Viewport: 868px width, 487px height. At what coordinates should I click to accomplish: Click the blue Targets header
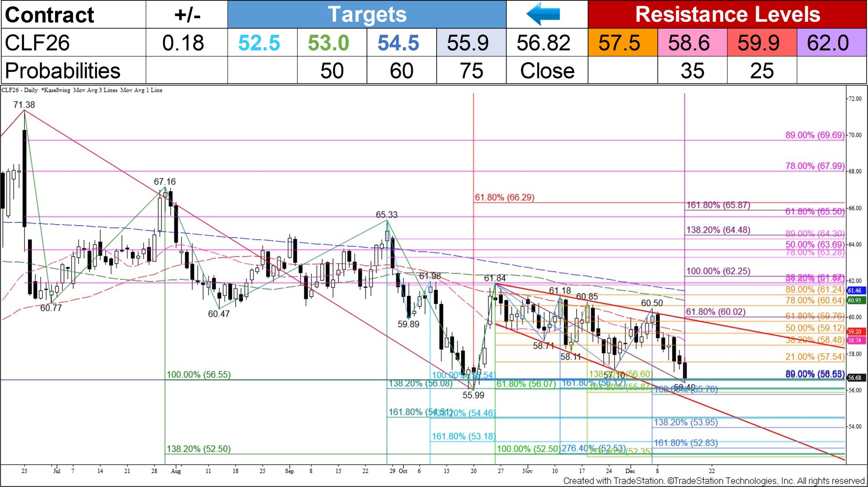367,14
